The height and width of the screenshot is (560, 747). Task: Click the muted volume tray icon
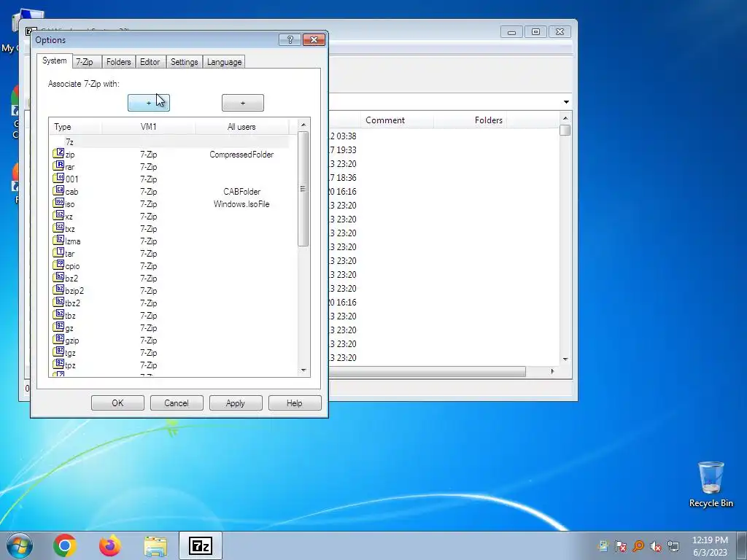656,546
